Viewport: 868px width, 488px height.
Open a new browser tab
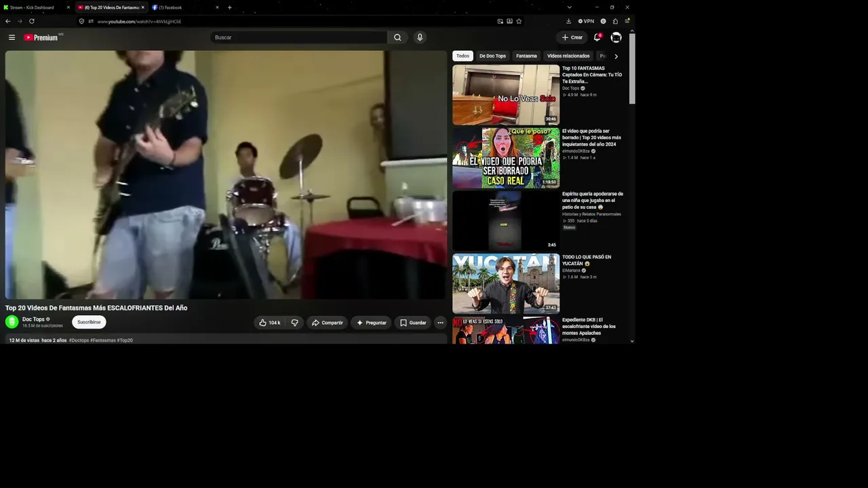tap(229, 7)
